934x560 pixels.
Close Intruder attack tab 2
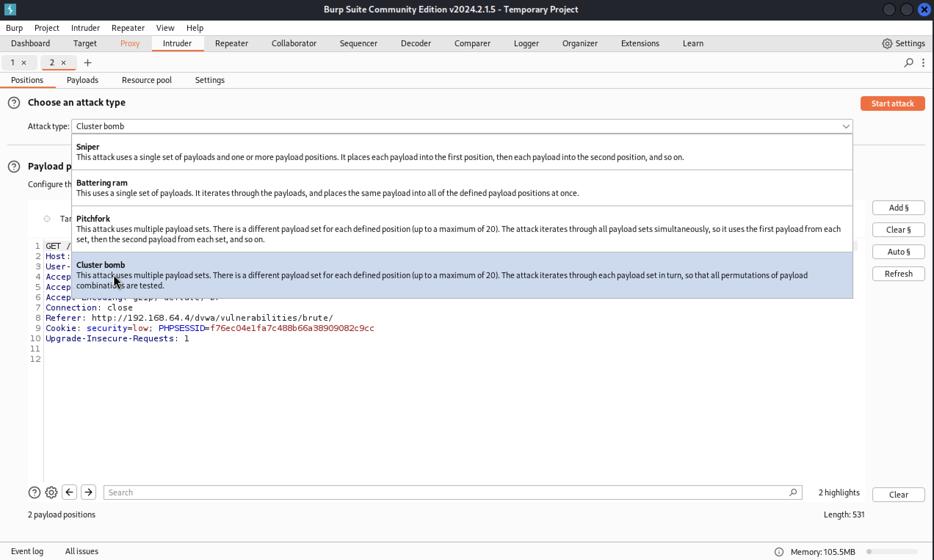click(64, 63)
